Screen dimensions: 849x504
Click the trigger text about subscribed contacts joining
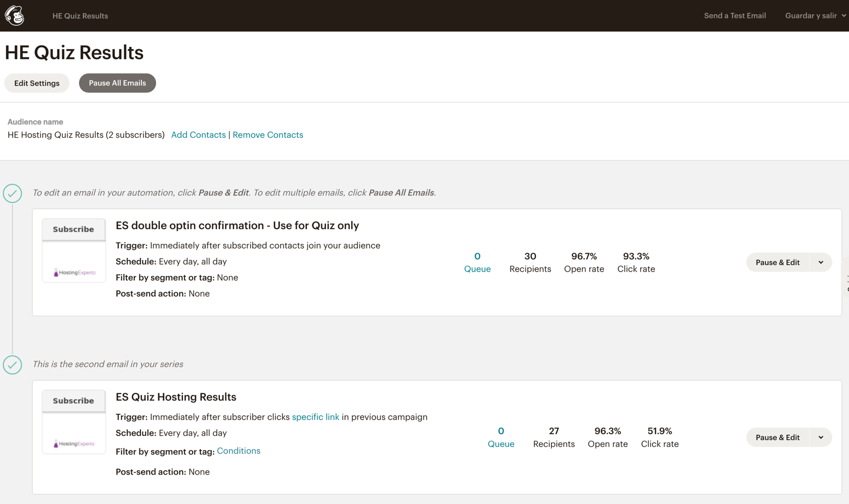click(265, 245)
